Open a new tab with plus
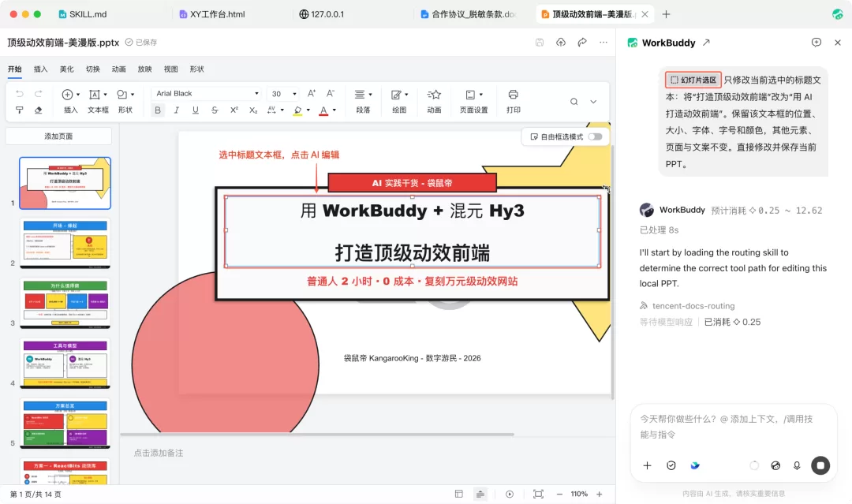 click(x=666, y=14)
